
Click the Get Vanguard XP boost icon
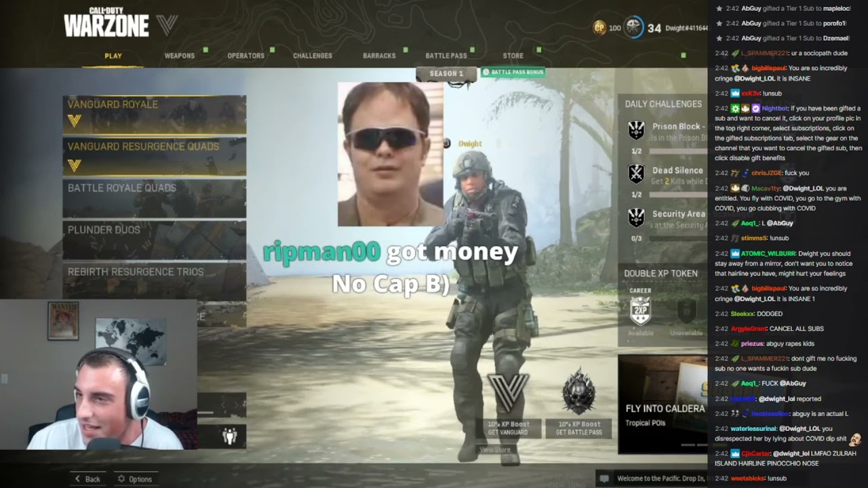tap(508, 393)
